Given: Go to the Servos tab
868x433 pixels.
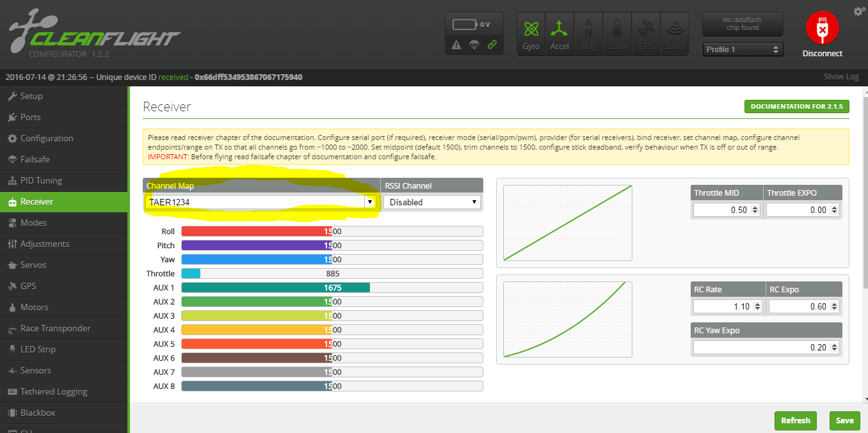Looking at the screenshot, I should pyautogui.click(x=64, y=265).
